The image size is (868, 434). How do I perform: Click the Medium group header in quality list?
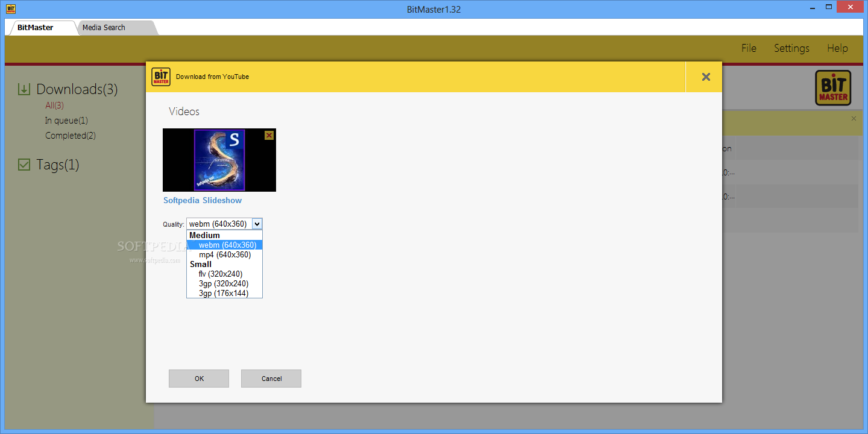(x=224, y=235)
